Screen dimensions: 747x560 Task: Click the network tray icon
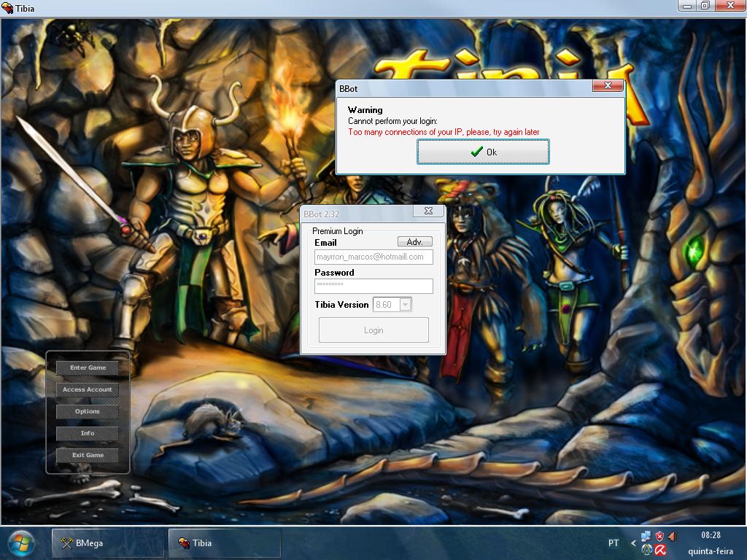click(646, 537)
